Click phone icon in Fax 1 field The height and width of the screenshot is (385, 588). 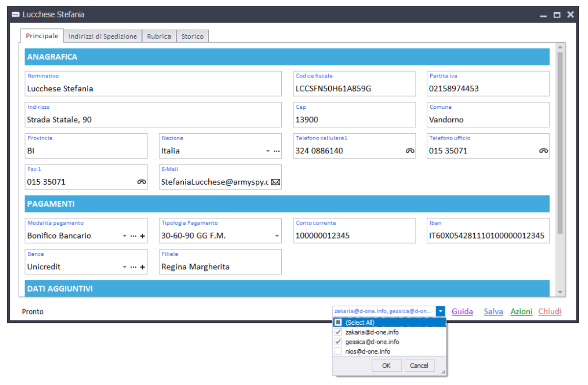pos(142,182)
